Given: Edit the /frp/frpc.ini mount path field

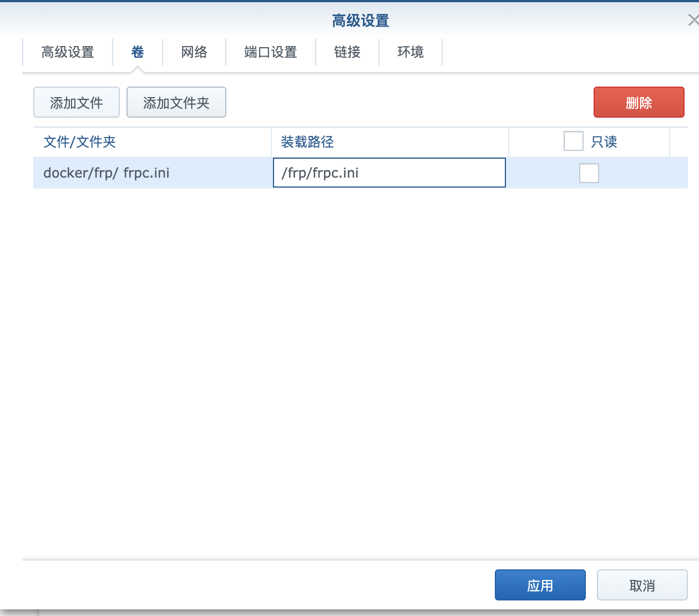Looking at the screenshot, I should click(x=389, y=173).
